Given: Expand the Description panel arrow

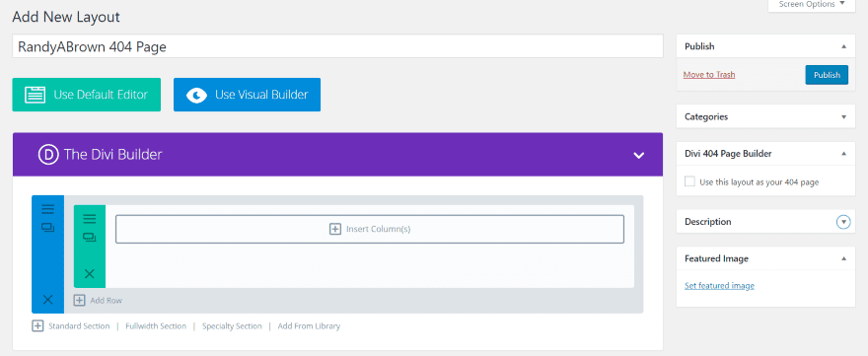Looking at the screenshot, I should pyautogui.click(x=843, y=222).
